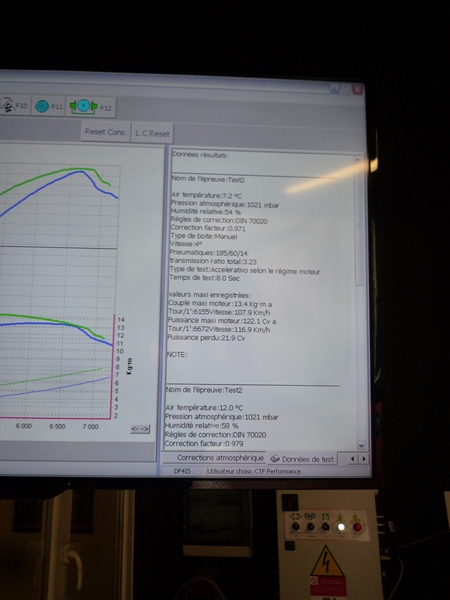450x600 pixels.
Task: Click results panel scroll up arrow
Action: (x=358, y=160)
